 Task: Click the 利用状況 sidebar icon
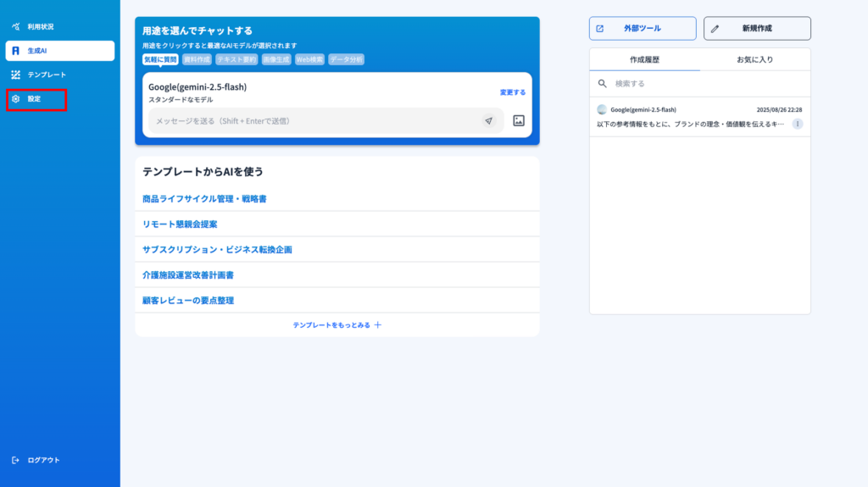point(15,27)
